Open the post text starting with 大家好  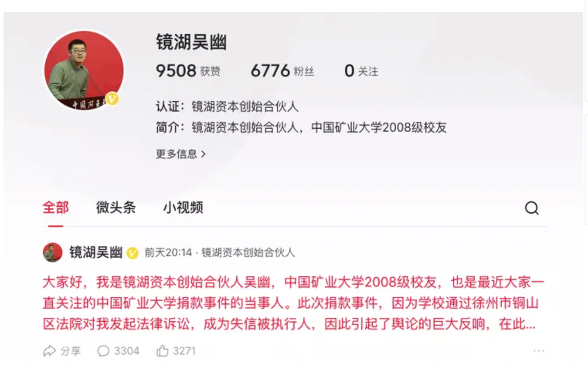click(293, 303)
